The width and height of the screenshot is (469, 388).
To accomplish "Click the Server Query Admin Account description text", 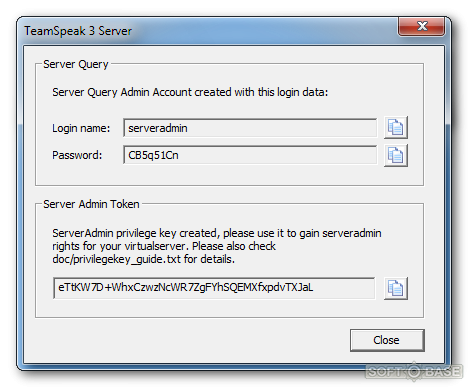I will (190, 92).
